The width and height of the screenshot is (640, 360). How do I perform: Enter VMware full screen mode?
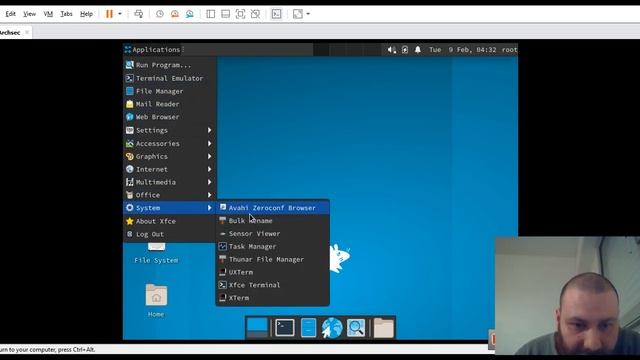240,14
